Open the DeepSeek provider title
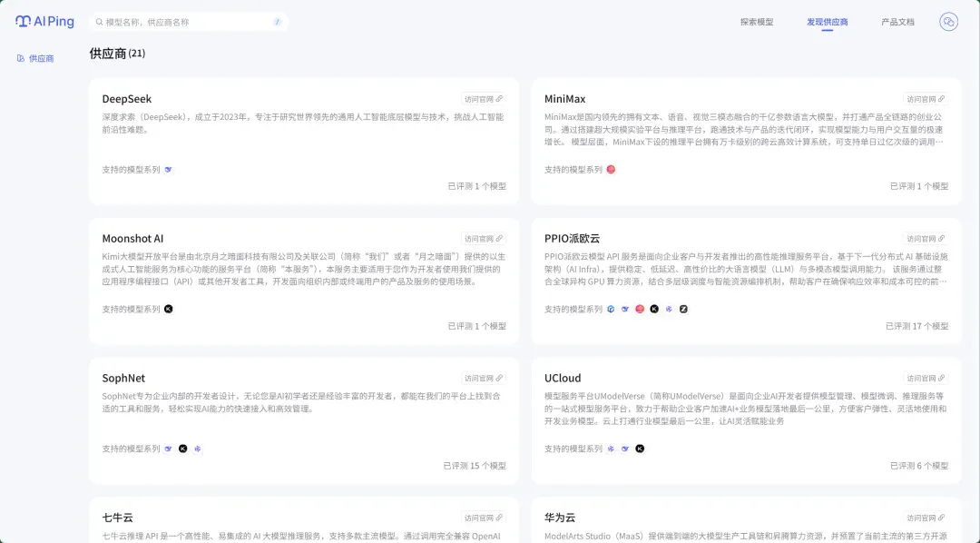The width and height of the screenshot is (980, 543). pyautogui.click(x=126, y=99)
